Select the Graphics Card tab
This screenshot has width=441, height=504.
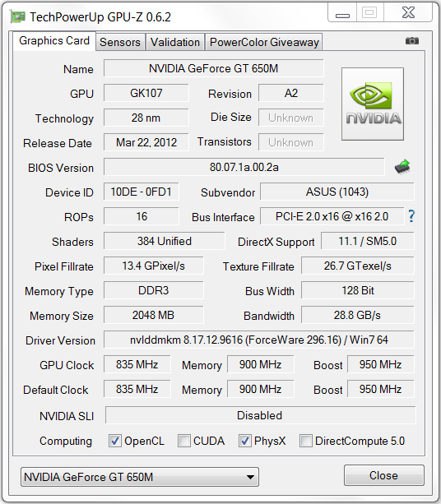click(x=54, y=41)
